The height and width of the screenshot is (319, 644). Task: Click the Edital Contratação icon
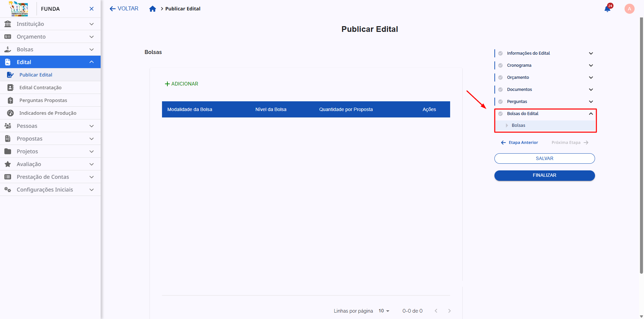click(10, 88)
